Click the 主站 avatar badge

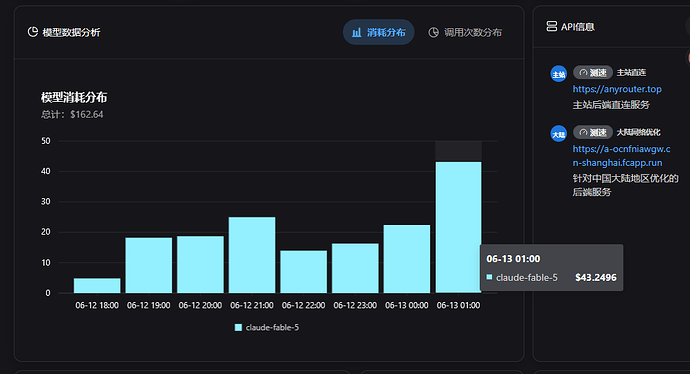click(559, 73)
